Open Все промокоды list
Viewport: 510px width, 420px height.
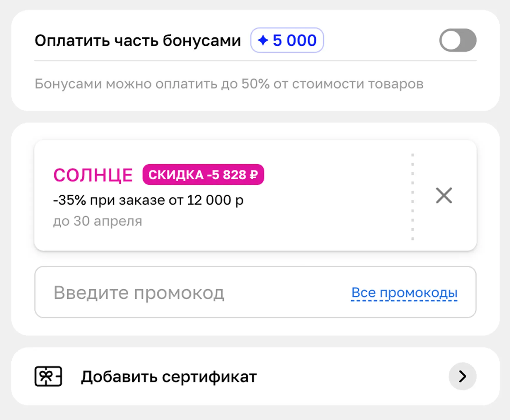(x=404, y=292)
